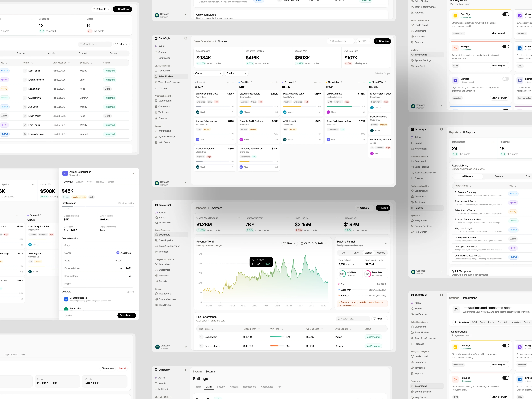
Task: Click the HubSpot logo icon
Action: (455, 48)
